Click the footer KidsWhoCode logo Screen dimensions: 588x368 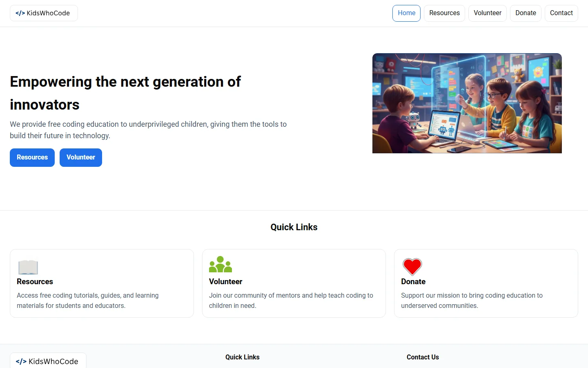point(48,361)
